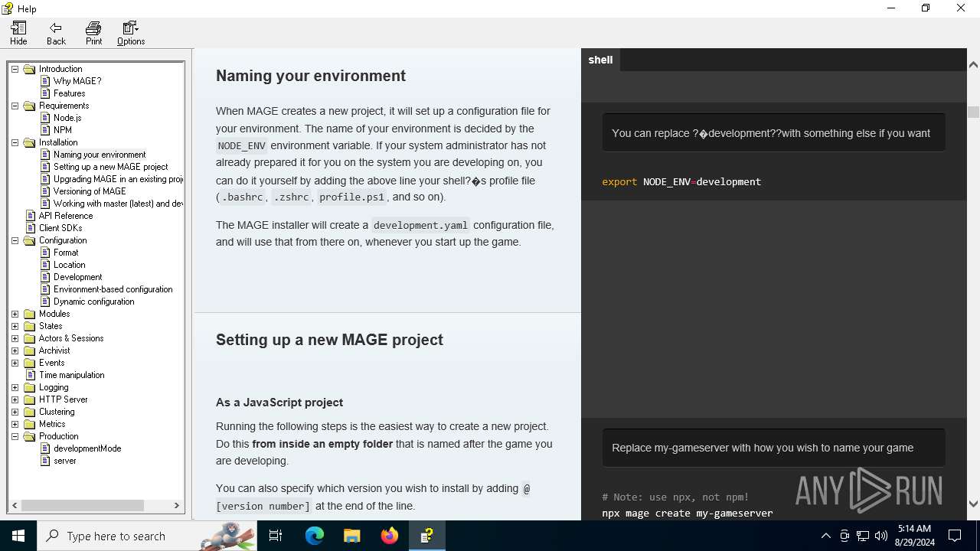Open the volume tray icon
The height and width of the screenshot is (551, 980).
(880, 536)
